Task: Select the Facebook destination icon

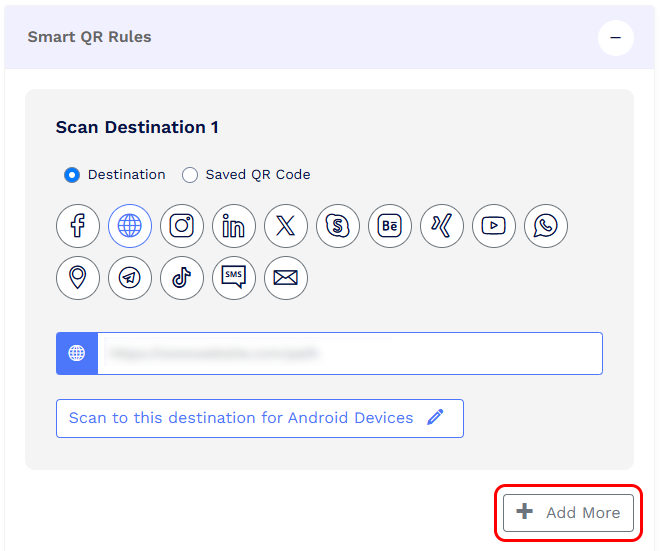Action: tap(78, 226)
